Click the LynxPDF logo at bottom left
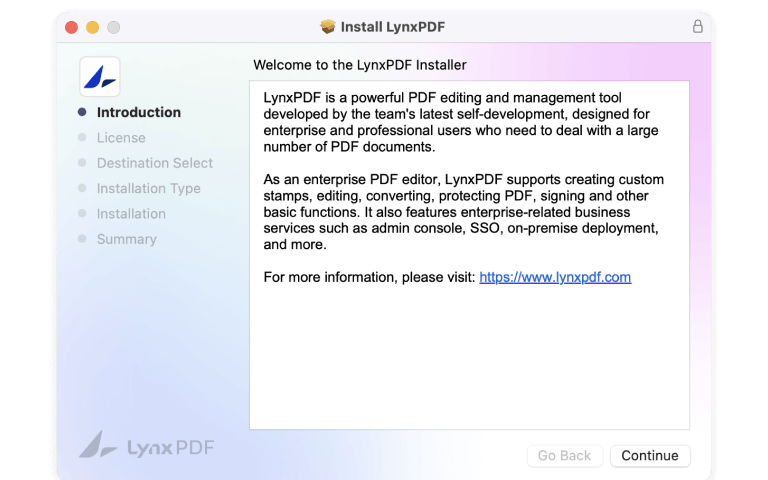Screen dimensions: 768x480 pos(146,445)
